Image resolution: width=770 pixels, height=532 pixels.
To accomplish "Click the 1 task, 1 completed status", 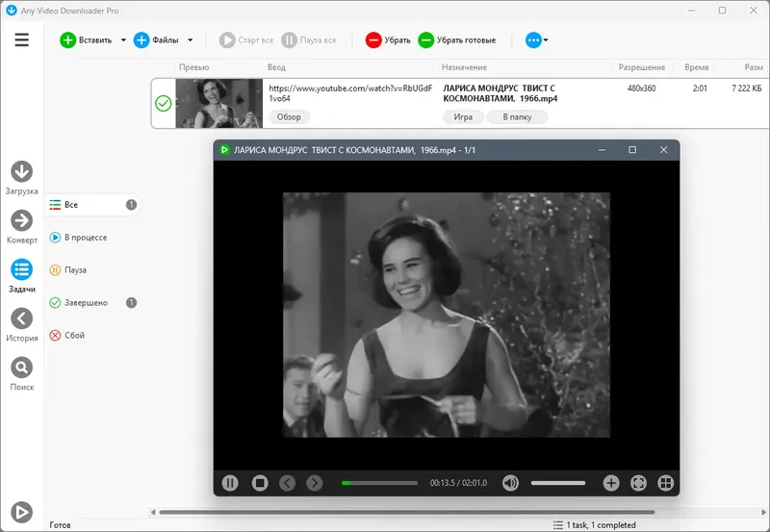I will (x=595, y=525).
